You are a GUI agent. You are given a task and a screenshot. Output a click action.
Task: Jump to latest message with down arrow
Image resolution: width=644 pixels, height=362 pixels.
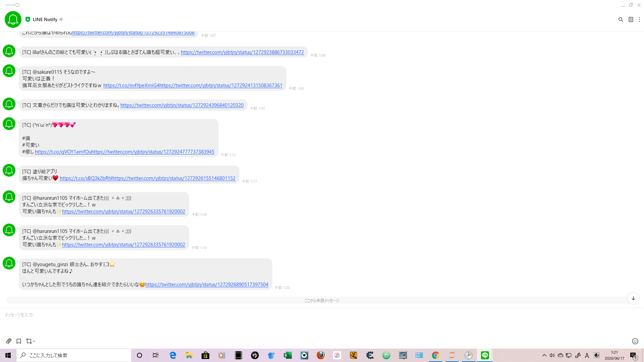click(x=633, y=298)
